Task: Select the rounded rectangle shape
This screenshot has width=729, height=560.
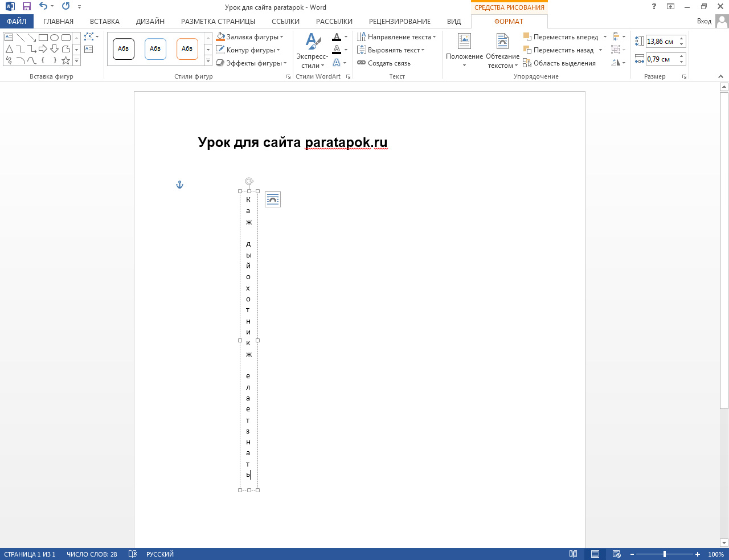Action: pos(65,38)
